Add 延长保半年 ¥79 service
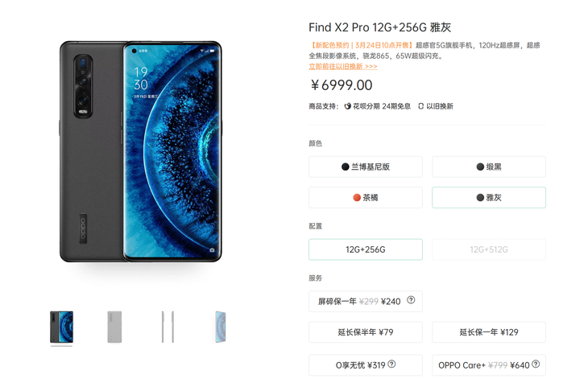This screenshot has height=387, width=588. tap(366, 332)
